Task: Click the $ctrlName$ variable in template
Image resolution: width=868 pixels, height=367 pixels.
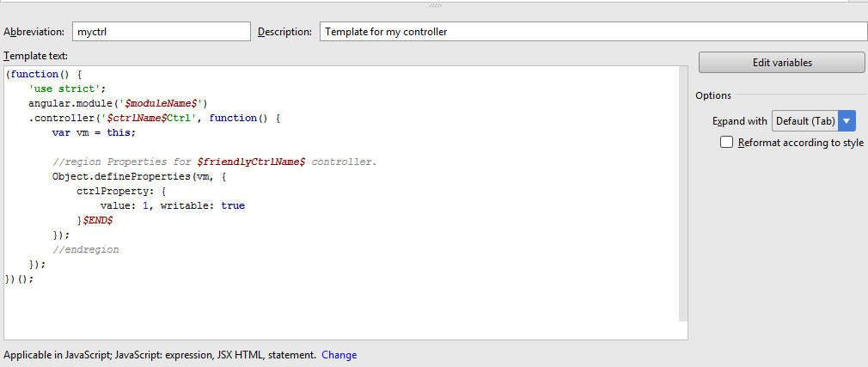Action: coord(136,118)
